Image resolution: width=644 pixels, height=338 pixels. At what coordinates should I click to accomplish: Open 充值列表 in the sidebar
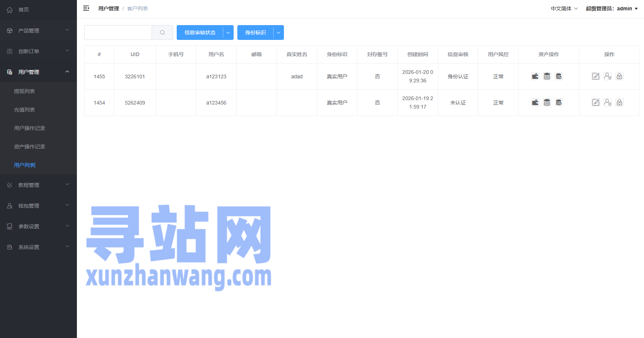tap(24, 110)
